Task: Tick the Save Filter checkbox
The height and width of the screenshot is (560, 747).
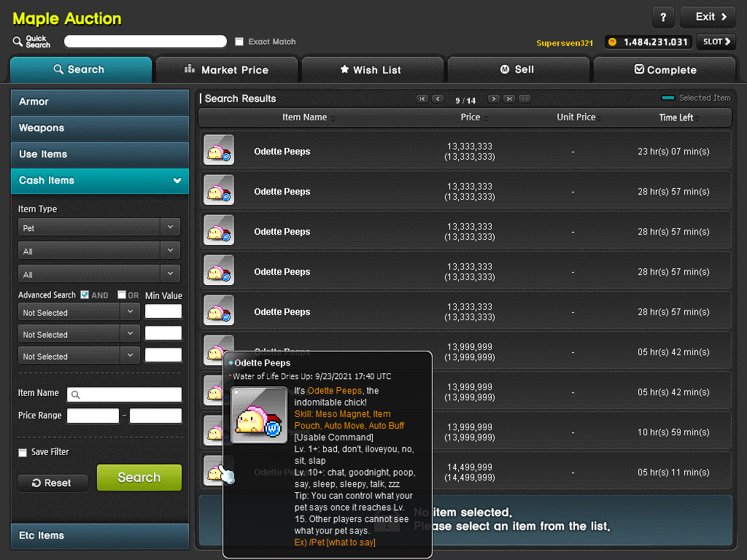Action: tap(23, 452)
